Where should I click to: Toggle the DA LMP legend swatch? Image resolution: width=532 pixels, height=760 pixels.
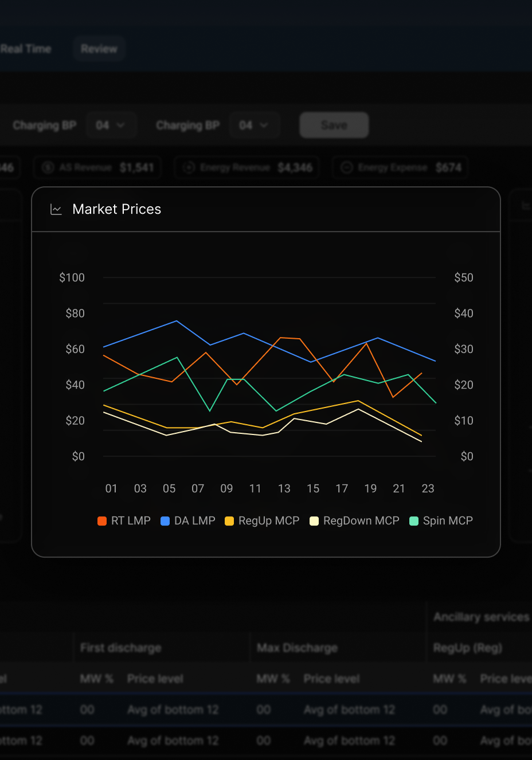click(165, 521)
